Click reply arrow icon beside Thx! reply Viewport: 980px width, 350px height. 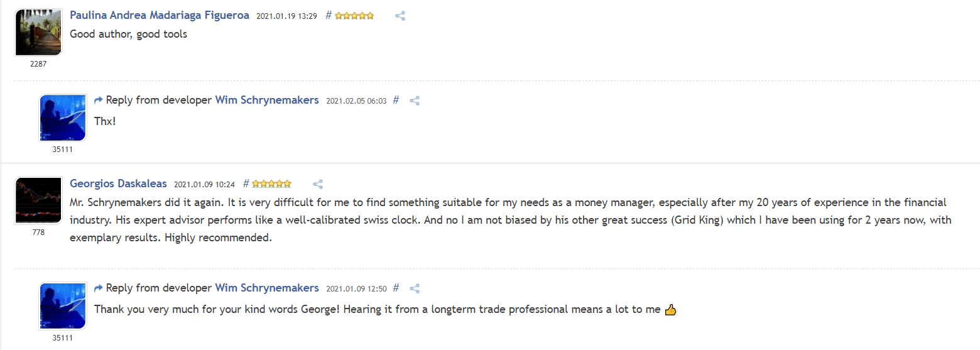[98, 100]
